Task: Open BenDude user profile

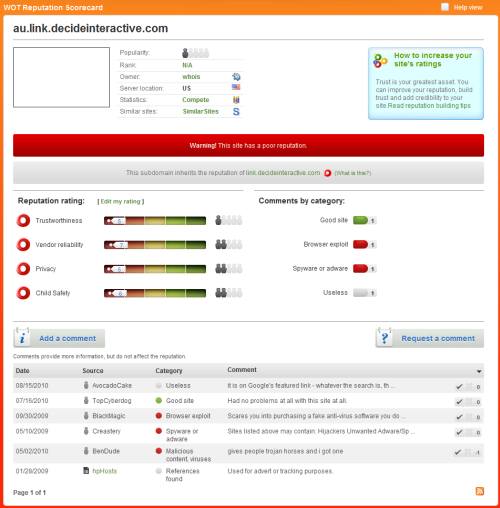Action: tap(106, 451)
